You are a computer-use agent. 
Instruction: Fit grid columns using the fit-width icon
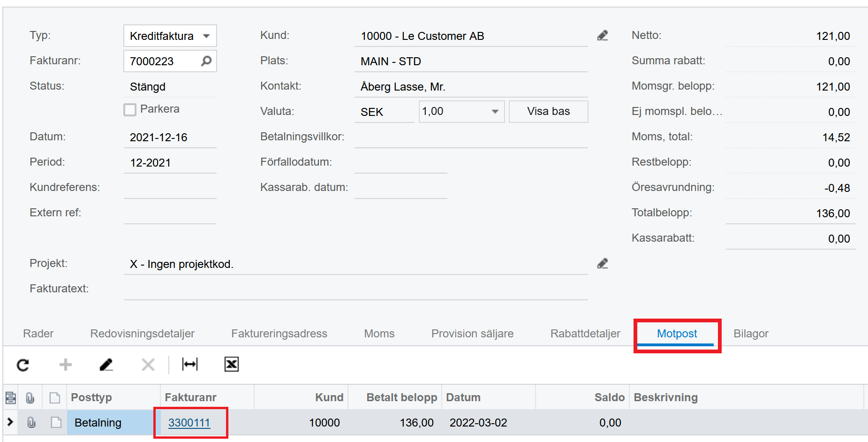coord(189,365)
